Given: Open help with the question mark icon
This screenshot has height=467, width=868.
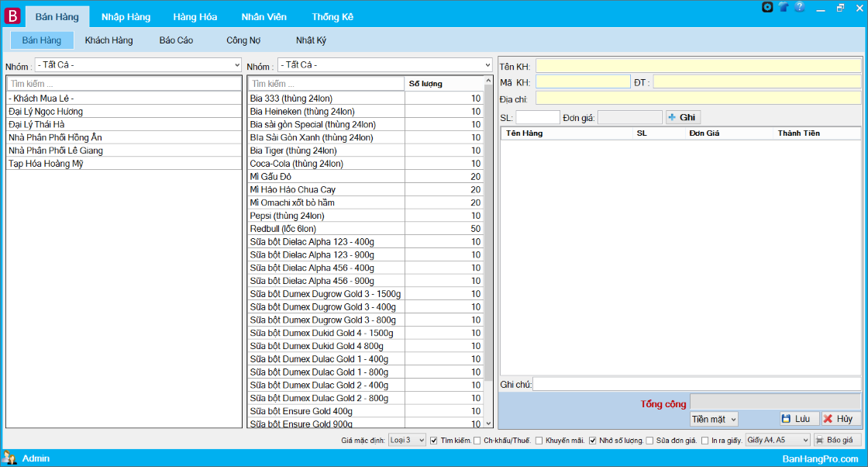Looking at the screenshot, I should pyautogui.click(x=799, y=7).
